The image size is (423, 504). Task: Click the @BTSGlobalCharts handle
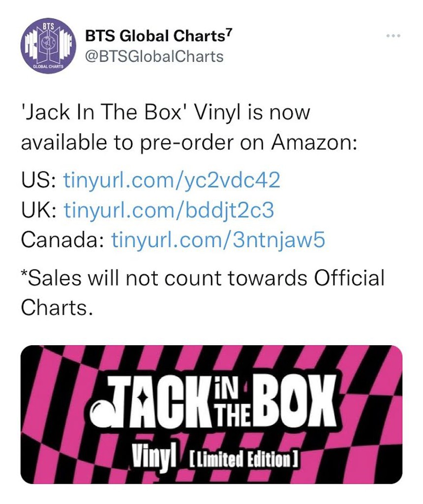coord(154,57)
